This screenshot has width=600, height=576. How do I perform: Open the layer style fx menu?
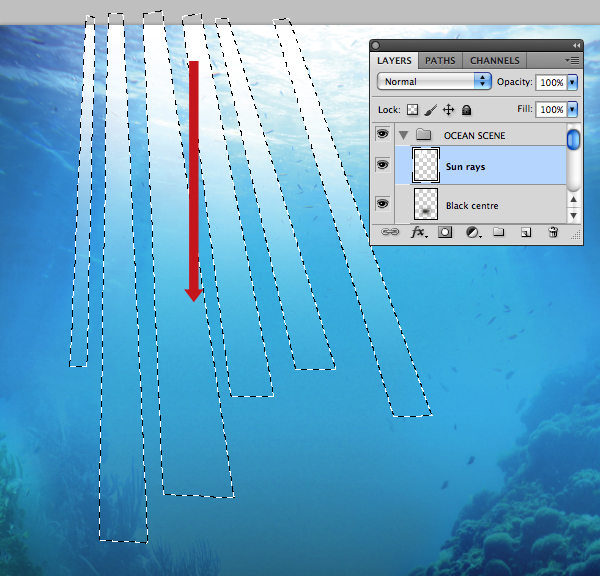[x=418, y=232]
